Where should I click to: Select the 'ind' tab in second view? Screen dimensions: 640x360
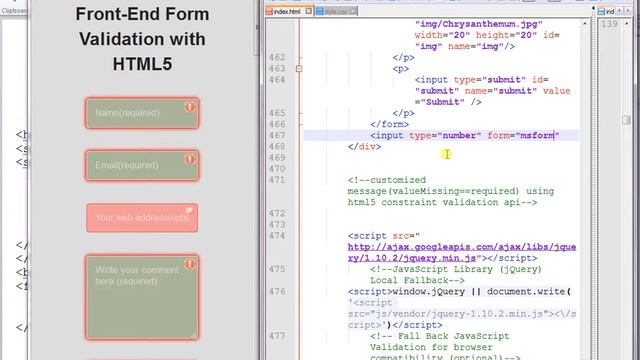click(607, 11)
